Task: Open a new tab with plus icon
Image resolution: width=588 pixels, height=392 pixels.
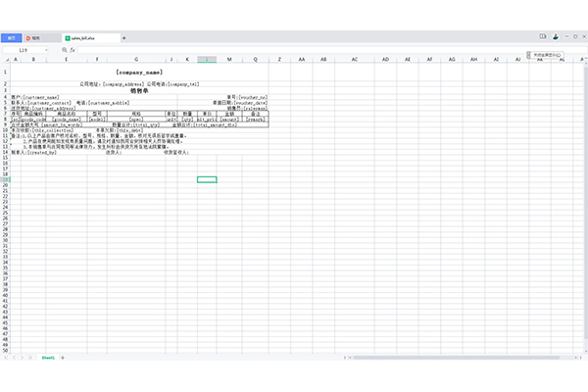Action: [124, 38]
